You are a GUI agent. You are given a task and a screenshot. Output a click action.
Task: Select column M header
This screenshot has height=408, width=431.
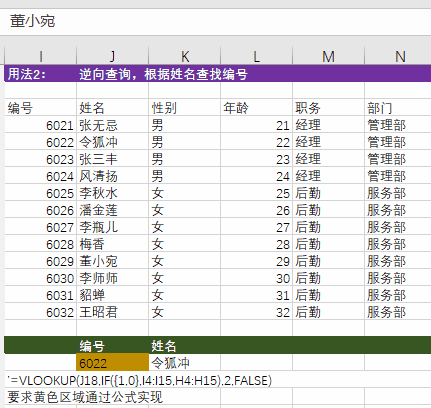coord(329,56)
